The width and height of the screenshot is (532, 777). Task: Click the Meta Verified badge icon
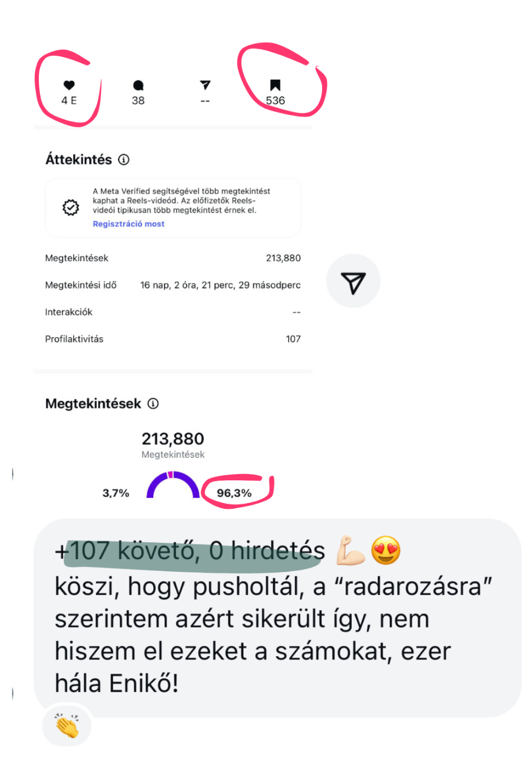click(71, 207)
